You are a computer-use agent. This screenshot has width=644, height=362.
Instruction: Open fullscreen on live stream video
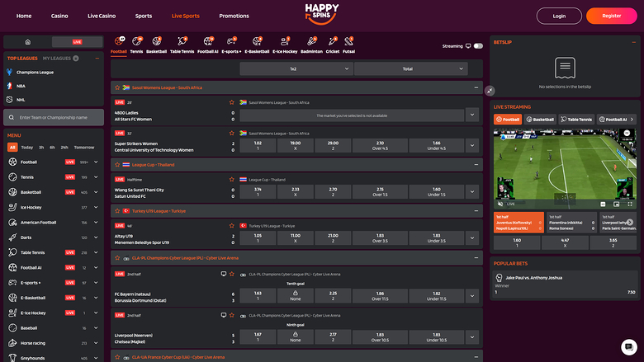click(630, 204)
